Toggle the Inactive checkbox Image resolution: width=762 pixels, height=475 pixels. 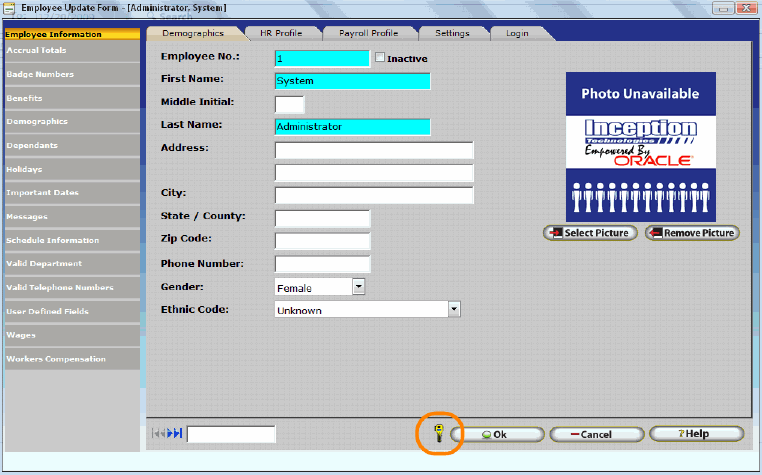pyautogui.click(x=380, y=58)
